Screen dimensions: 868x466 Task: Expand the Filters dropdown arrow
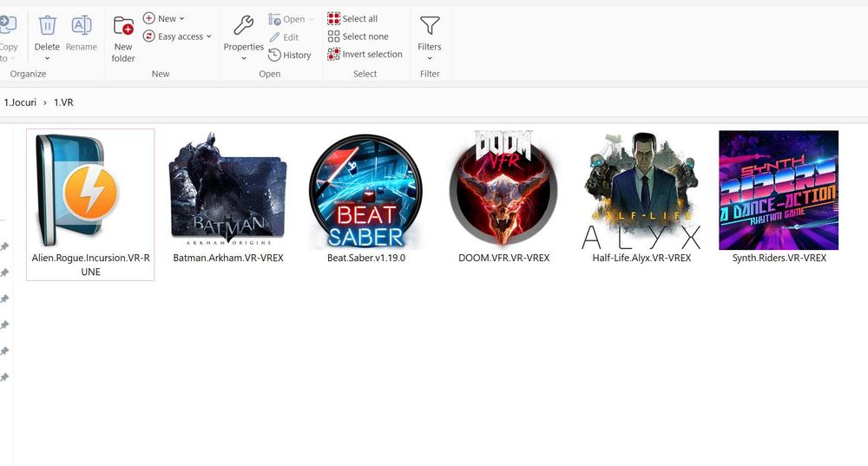click(x=430, y=59)
